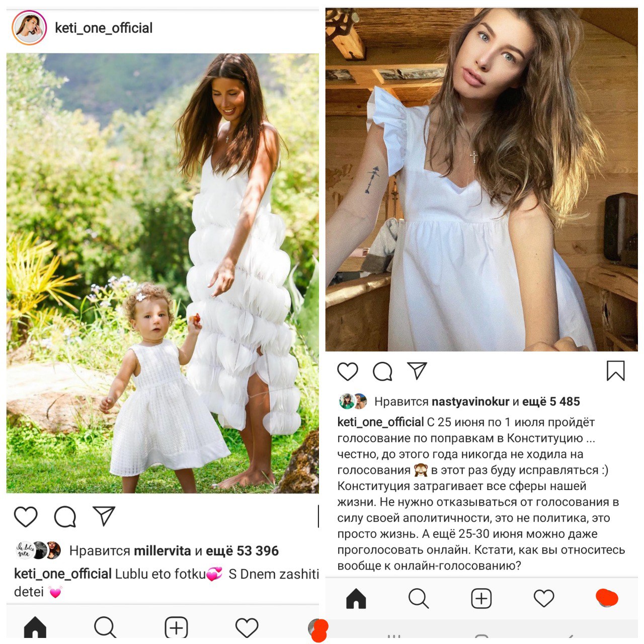Image resolution: width=644 pixels, height=644 pixels.
Task: Open Activity heart tab in right bottom bar
Action: click(x=544, y=599)
